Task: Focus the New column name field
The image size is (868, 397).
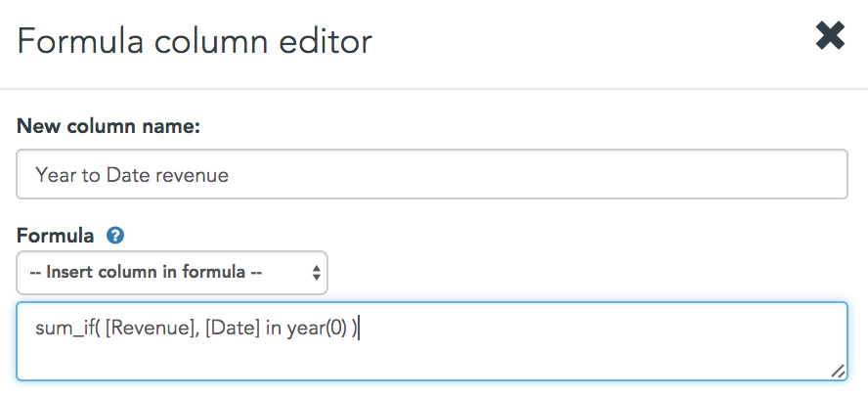Action: [x=432, y=174]
